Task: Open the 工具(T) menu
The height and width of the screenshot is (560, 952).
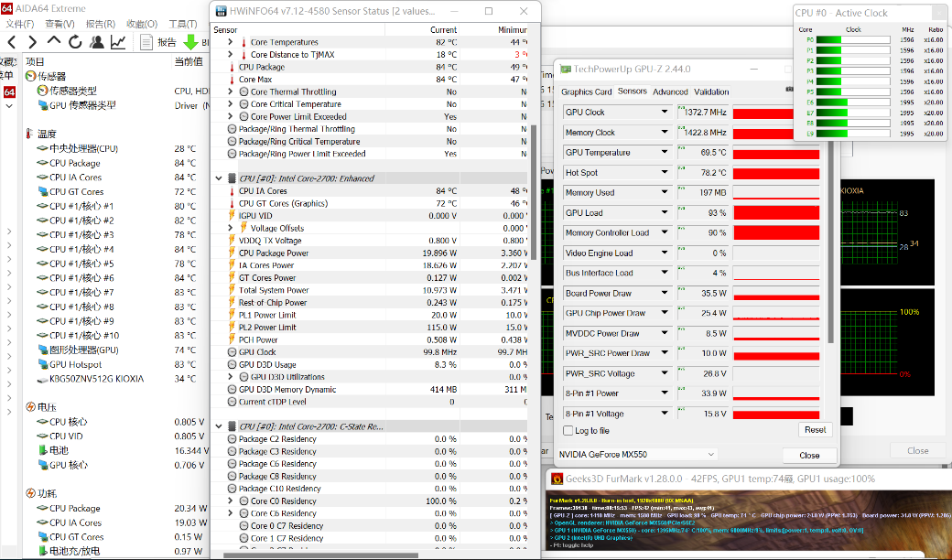Action: pyautogui.click(x=183, y=24)
